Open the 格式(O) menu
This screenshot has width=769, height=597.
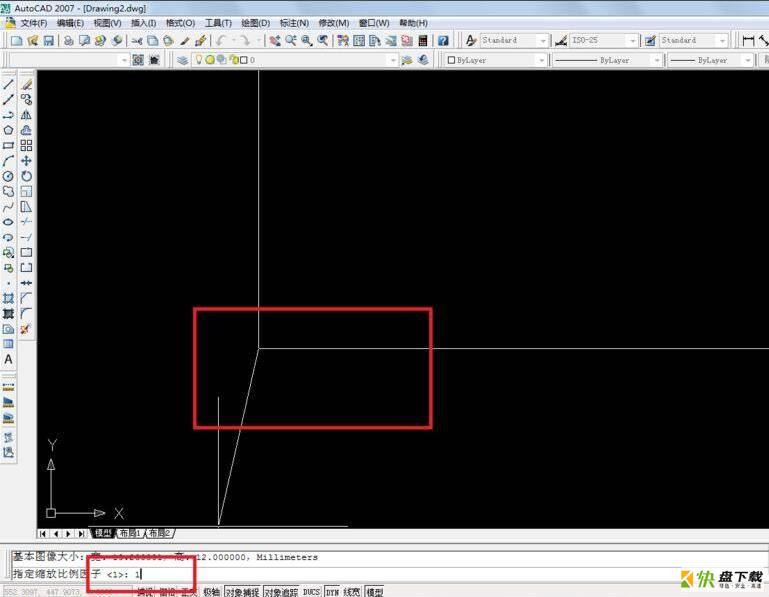click(x=180, y=23)
